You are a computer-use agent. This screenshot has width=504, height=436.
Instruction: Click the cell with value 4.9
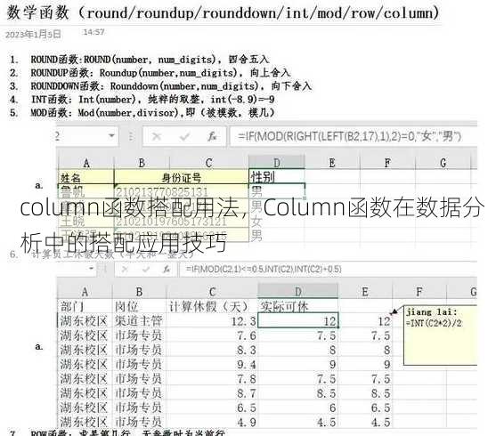[x=212, y=421]
